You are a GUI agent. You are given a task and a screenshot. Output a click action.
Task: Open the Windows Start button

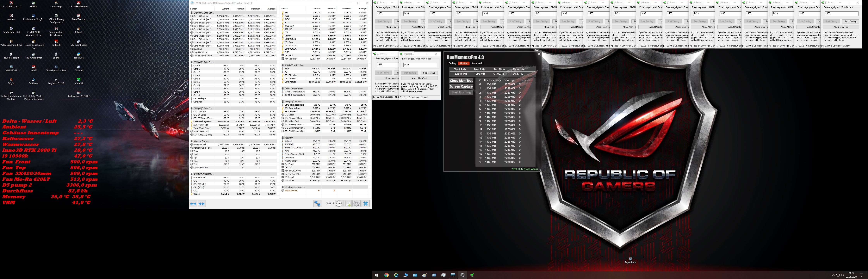(x=377, y=275)
